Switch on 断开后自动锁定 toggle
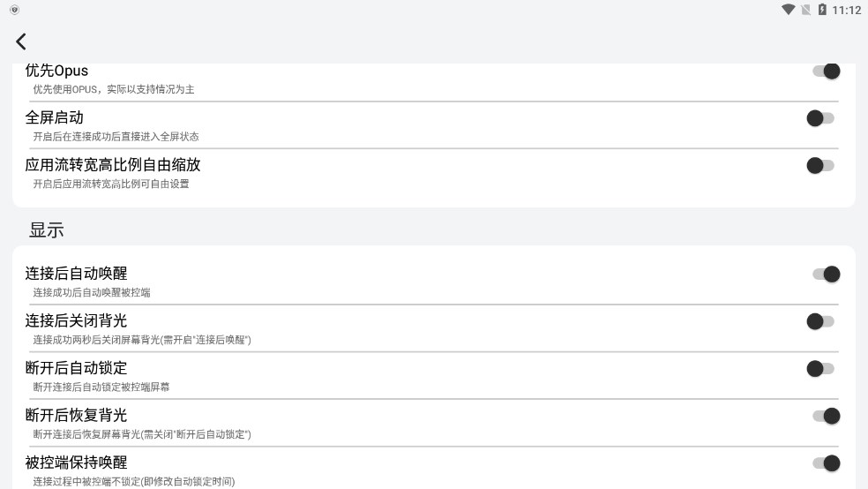 pyautogui.click(x=820, y=368)
